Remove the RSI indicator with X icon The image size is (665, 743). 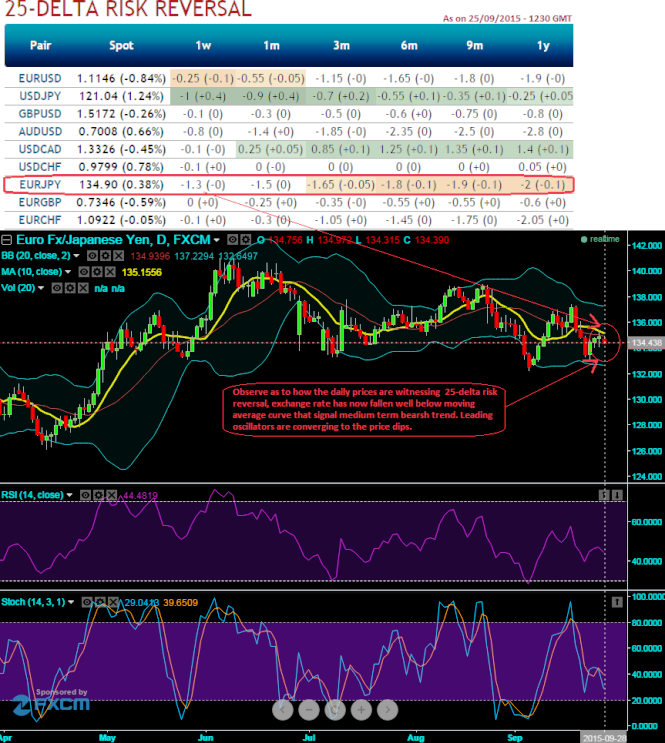coord(111,495)
